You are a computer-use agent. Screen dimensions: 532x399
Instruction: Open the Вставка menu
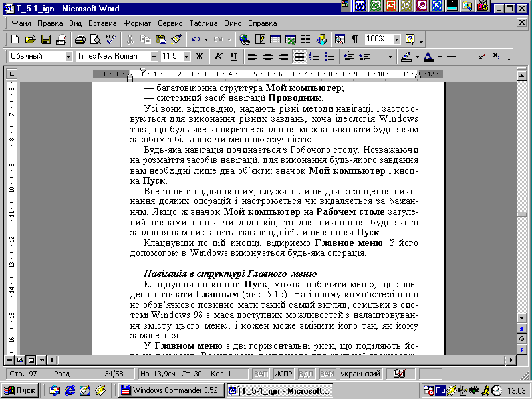[102, 23]
